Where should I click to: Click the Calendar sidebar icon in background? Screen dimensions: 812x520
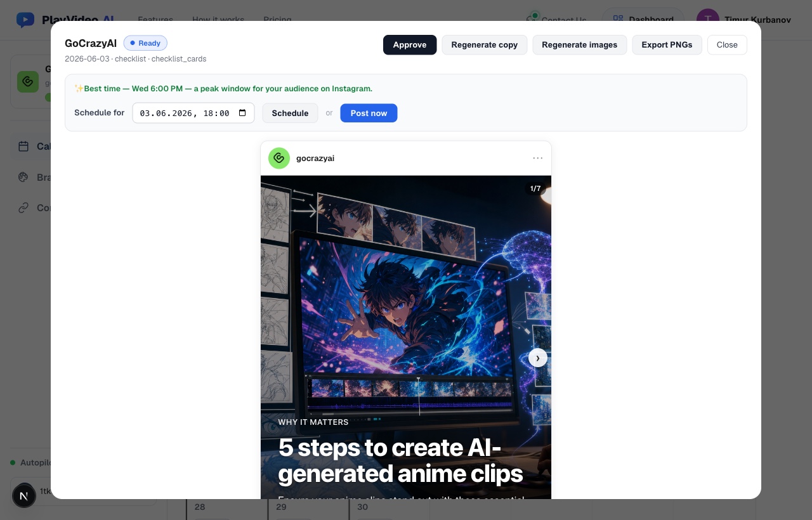tap(23, 146)
